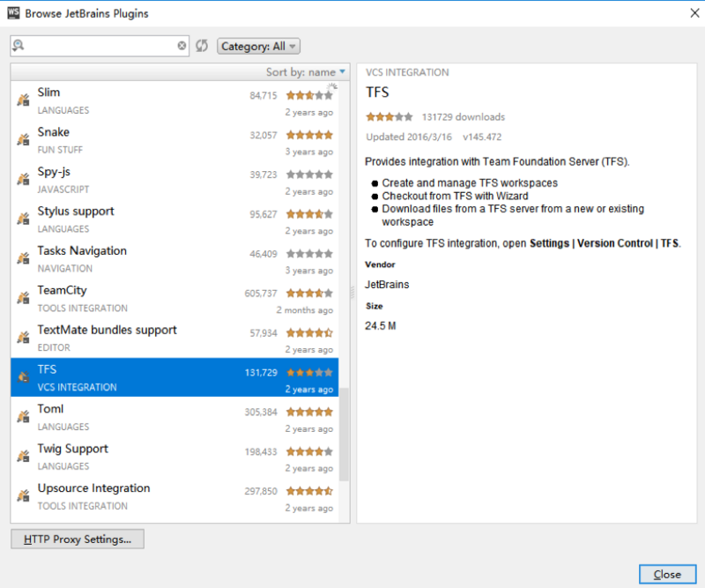Select the TextMate bundles support name

pyautogui.click(x=107, y=331)
